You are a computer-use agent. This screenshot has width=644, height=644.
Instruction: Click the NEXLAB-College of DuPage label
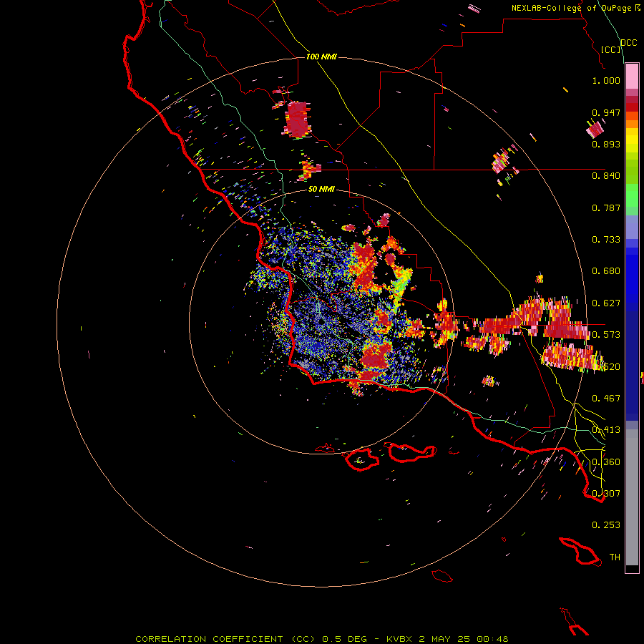point(575,8)
